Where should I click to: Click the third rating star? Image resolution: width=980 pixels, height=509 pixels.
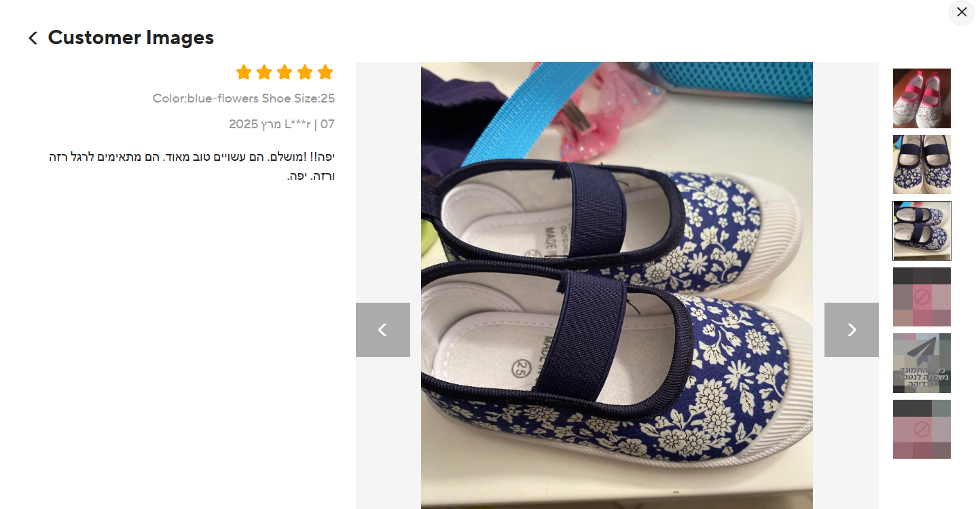285,72
